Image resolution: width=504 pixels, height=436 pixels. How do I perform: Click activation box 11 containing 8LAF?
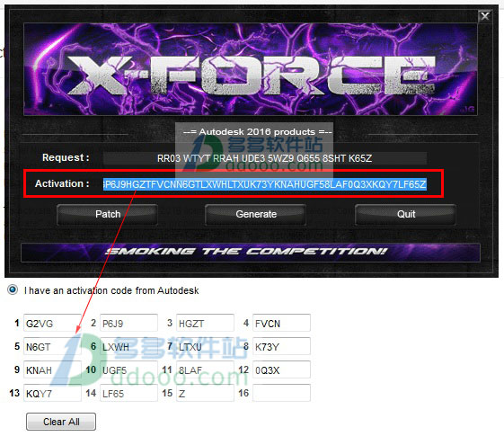pyautogui.click(x=205, y=369)
